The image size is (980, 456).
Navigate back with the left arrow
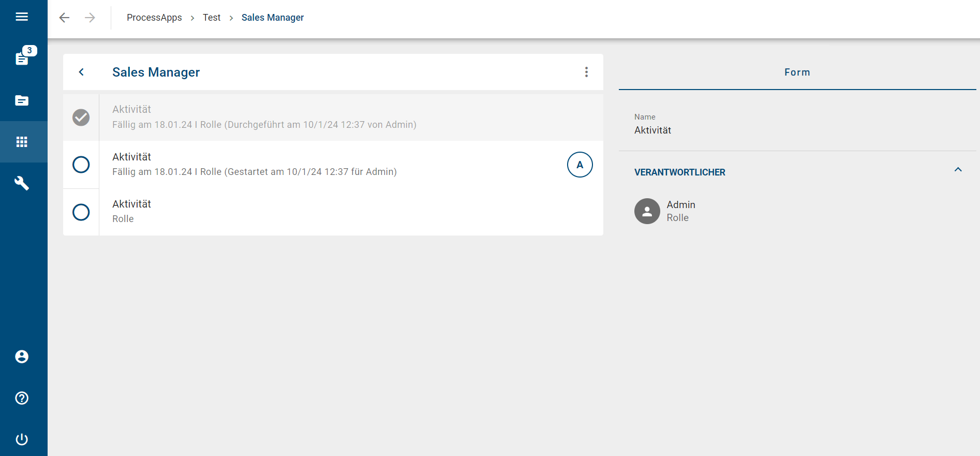[x=64, y=18]
